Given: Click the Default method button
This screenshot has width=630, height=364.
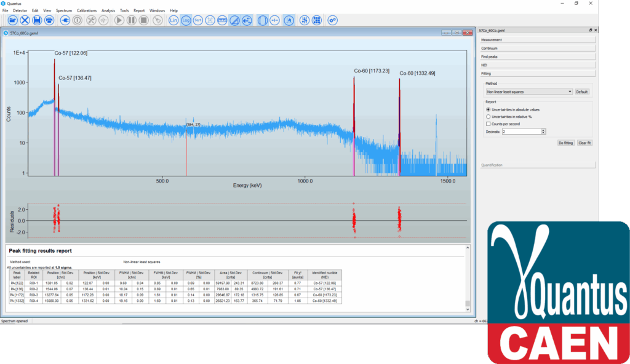Looking at the screenshot, I should [582, 92].
